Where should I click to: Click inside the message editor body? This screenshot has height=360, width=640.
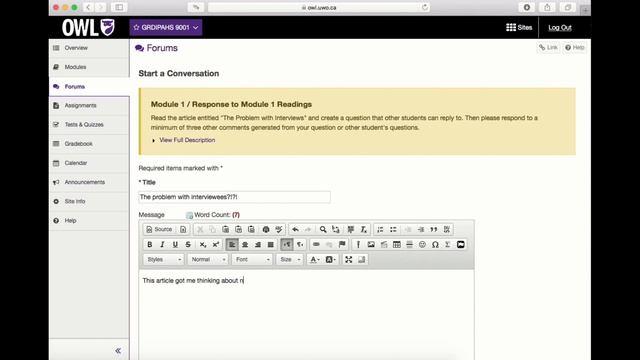[x=306, y=314]
